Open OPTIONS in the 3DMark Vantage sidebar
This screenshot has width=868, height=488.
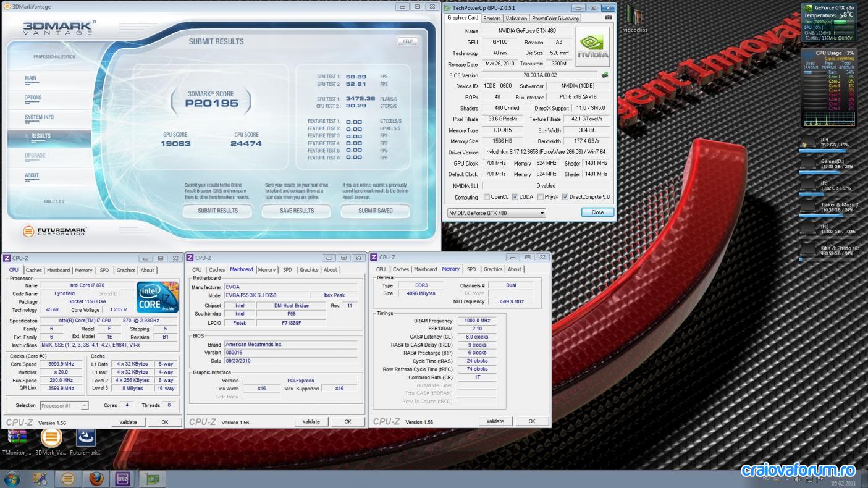coord(33,98)
